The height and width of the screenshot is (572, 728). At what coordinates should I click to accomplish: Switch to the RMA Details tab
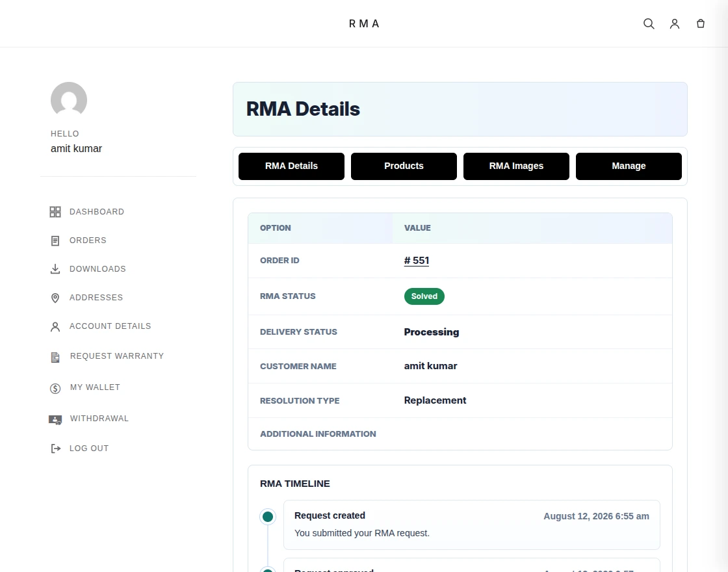click(x=292, y=166)
